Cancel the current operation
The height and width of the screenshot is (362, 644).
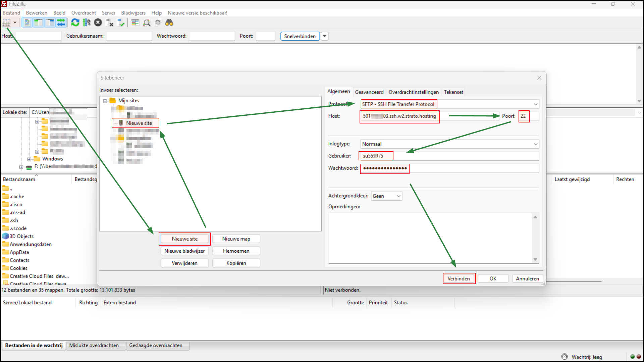coord(98,22)
